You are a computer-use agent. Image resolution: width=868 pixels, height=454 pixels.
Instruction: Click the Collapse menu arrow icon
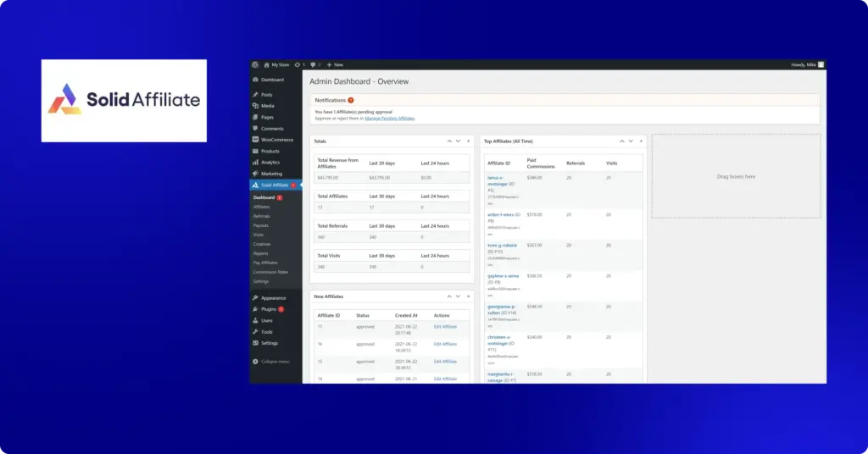[x=255, y=362]
